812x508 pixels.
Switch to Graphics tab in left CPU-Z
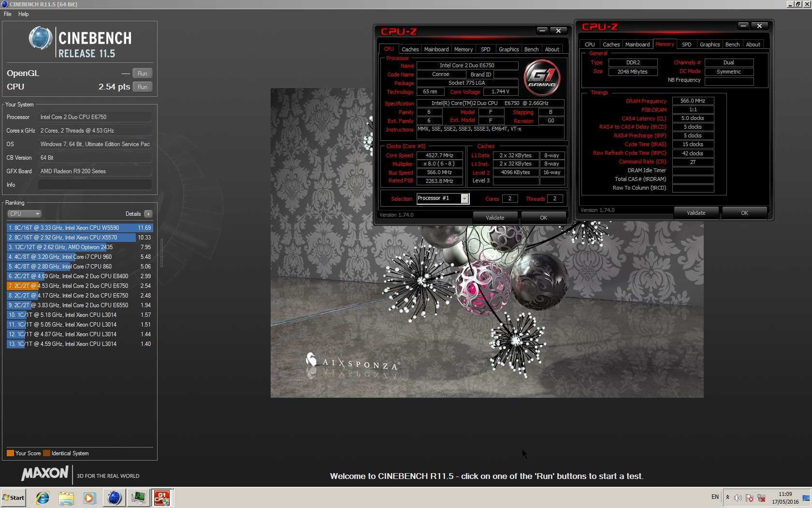(508, 49)
